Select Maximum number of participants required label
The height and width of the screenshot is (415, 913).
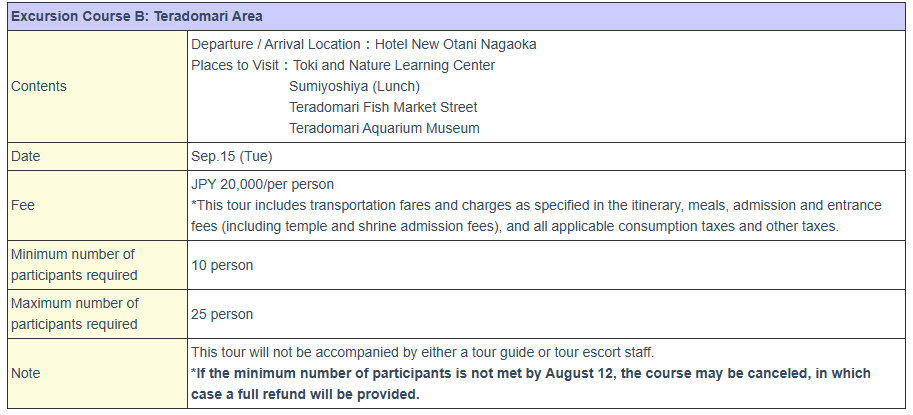point(75,314)
